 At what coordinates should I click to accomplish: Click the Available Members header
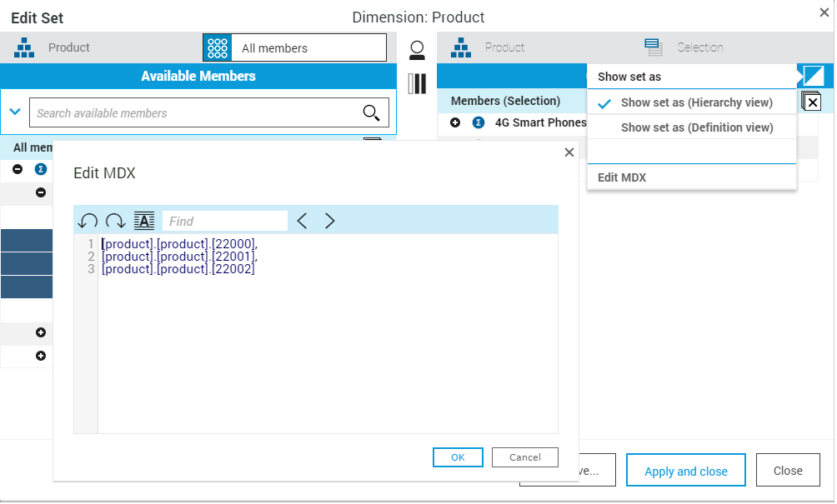tap(198, 77)
